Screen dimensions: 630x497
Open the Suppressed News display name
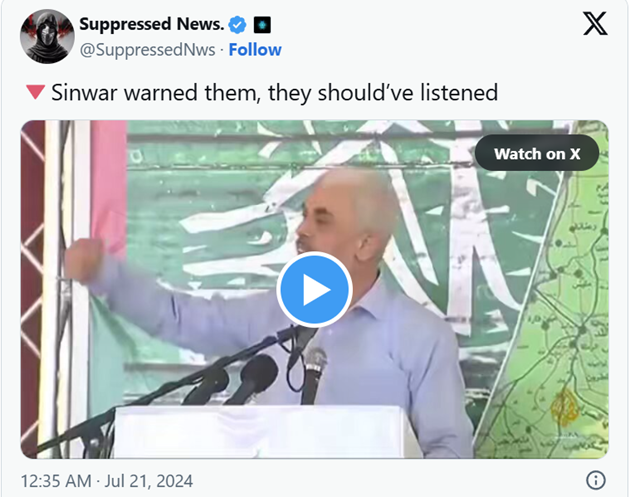tap(151, 25)
